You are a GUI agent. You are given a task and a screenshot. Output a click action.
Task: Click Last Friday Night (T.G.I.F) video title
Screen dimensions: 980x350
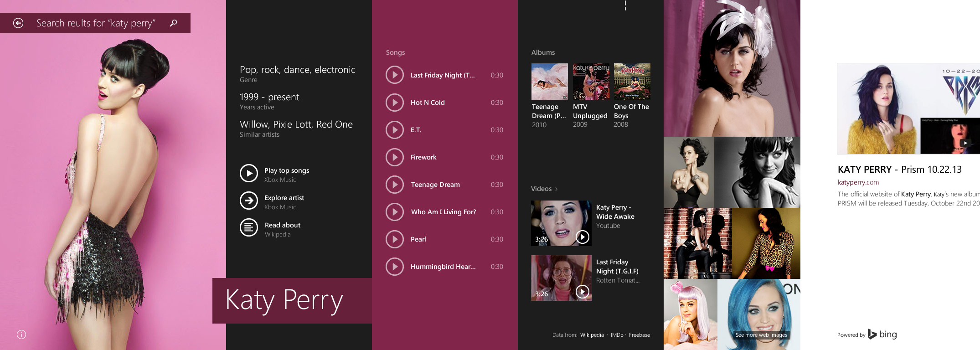coord(617,267)
